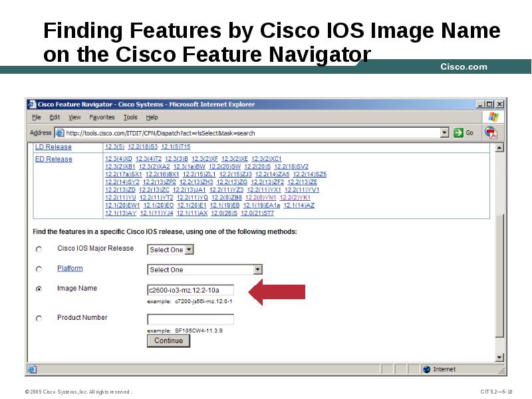Open release link 12.1(13)AY

tap(121, 213)
